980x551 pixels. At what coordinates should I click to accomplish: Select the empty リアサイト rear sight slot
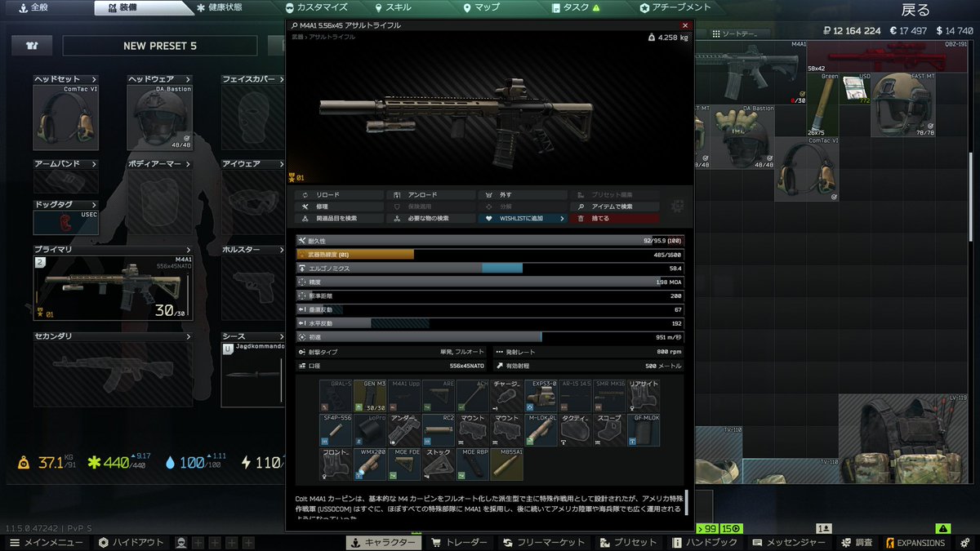click(644, 395)
